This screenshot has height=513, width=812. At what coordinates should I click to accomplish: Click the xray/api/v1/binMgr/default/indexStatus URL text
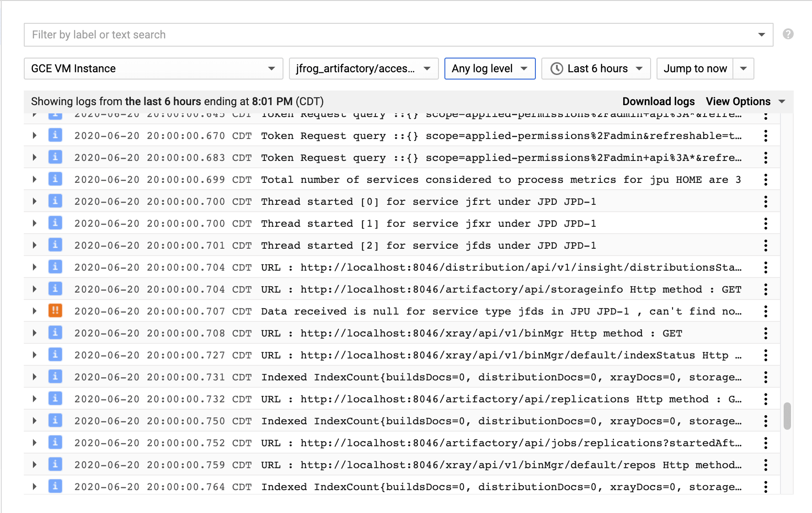click(501, 355)
